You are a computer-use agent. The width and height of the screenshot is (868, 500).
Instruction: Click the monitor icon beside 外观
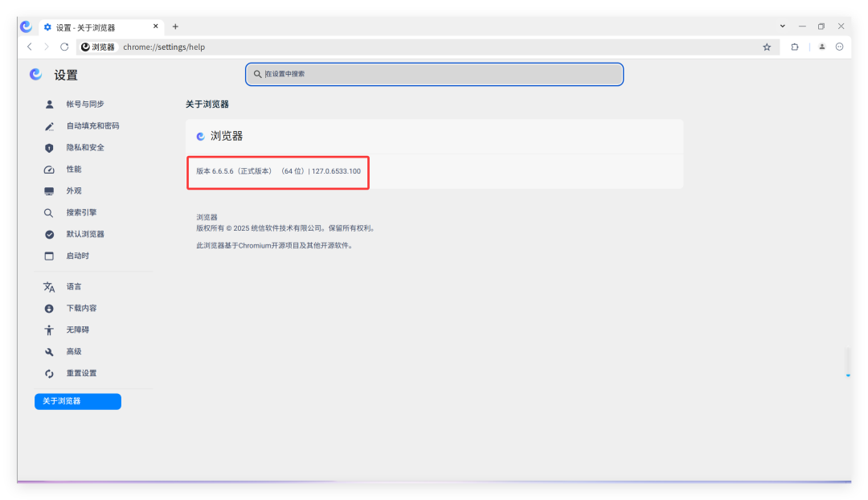tap(49, 191)
